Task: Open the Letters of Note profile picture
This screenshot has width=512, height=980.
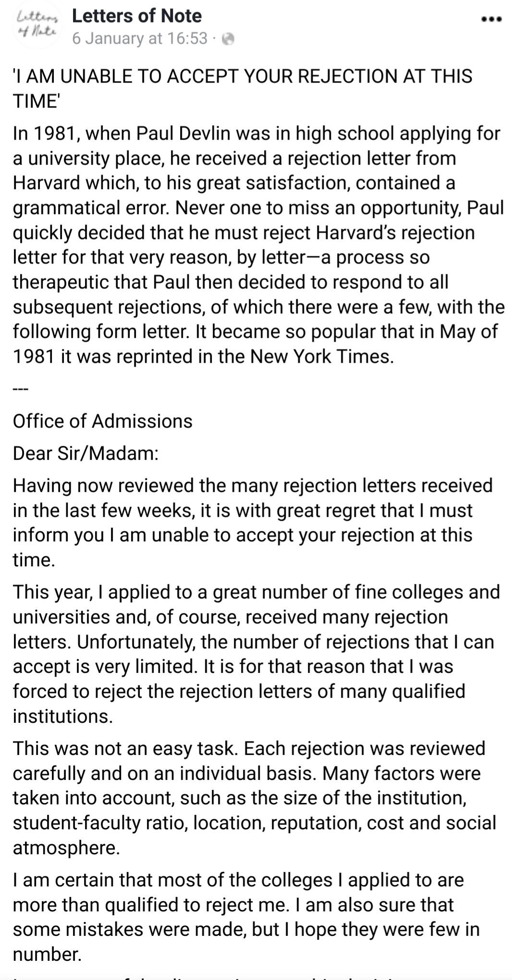Action: pos(37,26)
